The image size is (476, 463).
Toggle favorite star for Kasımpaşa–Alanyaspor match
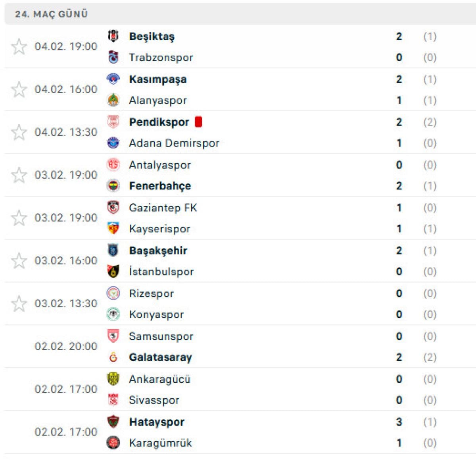(x=19, y=90)
